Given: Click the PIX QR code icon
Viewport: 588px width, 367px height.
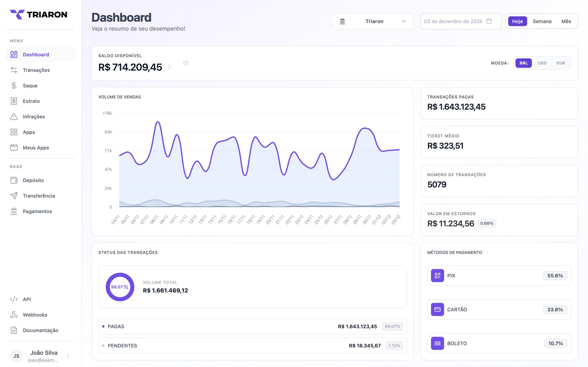Looking at the screenshot, I should click(437, 276).
